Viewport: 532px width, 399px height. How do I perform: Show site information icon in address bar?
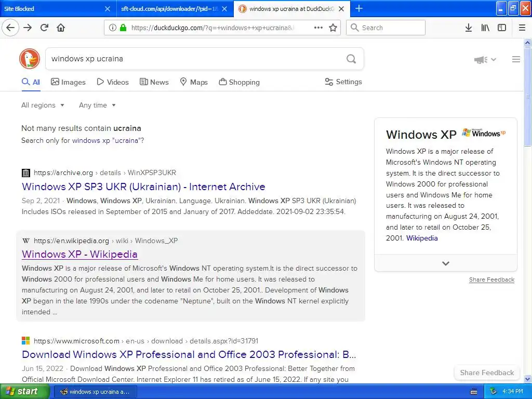click(113, 28)
